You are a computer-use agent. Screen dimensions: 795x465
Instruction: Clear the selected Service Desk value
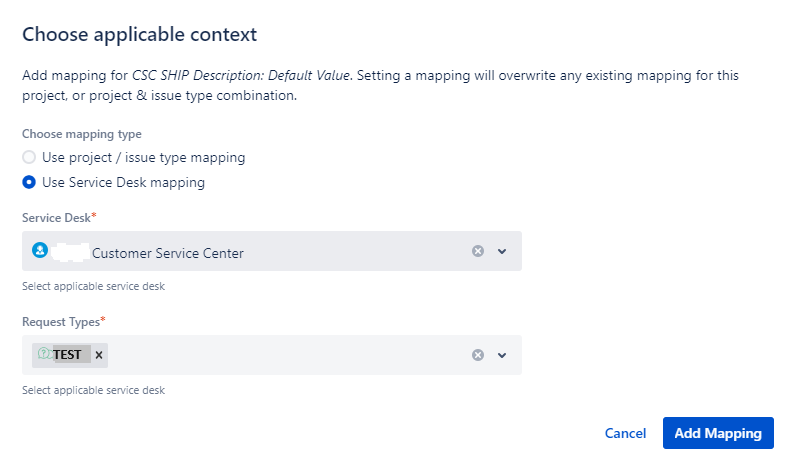point(478,251)
